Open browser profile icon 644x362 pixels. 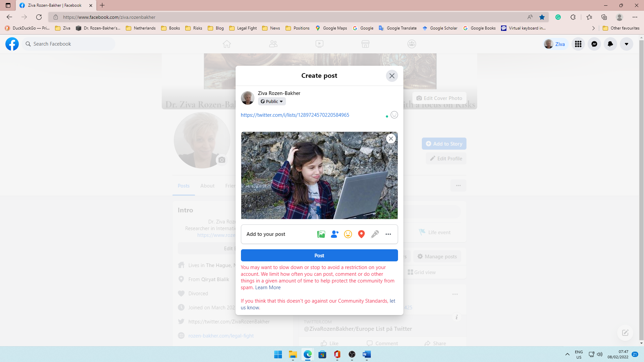(620, 17)
